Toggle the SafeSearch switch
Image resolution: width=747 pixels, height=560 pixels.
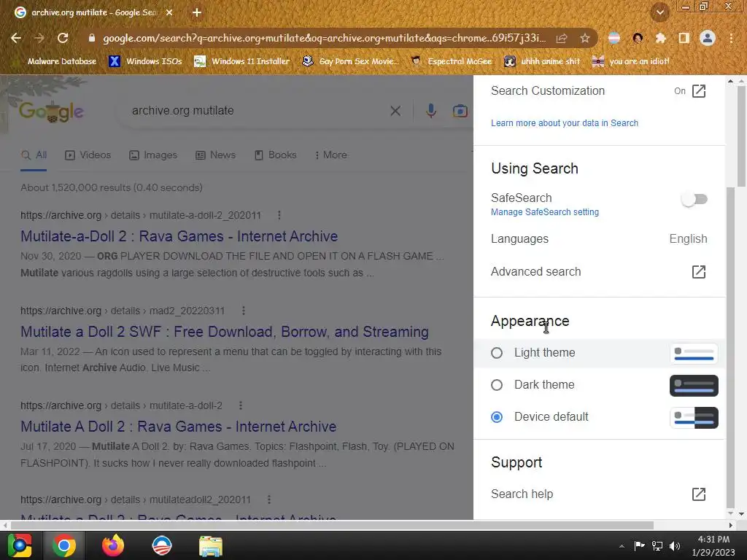point(694,199)
